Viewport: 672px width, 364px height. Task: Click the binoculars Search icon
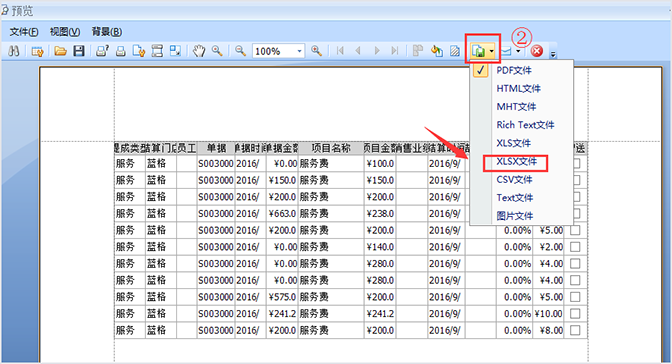point(14,51)
